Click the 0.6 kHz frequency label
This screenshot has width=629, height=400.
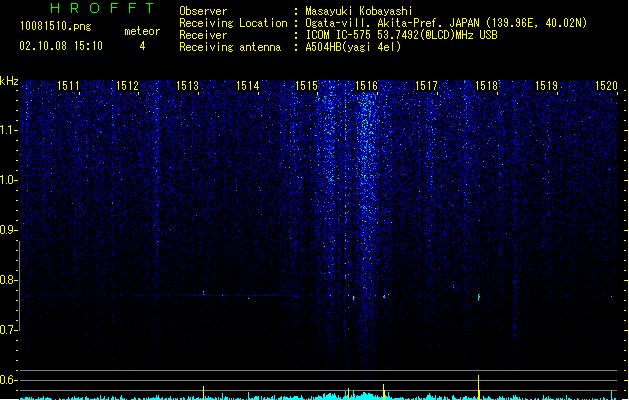8,380
